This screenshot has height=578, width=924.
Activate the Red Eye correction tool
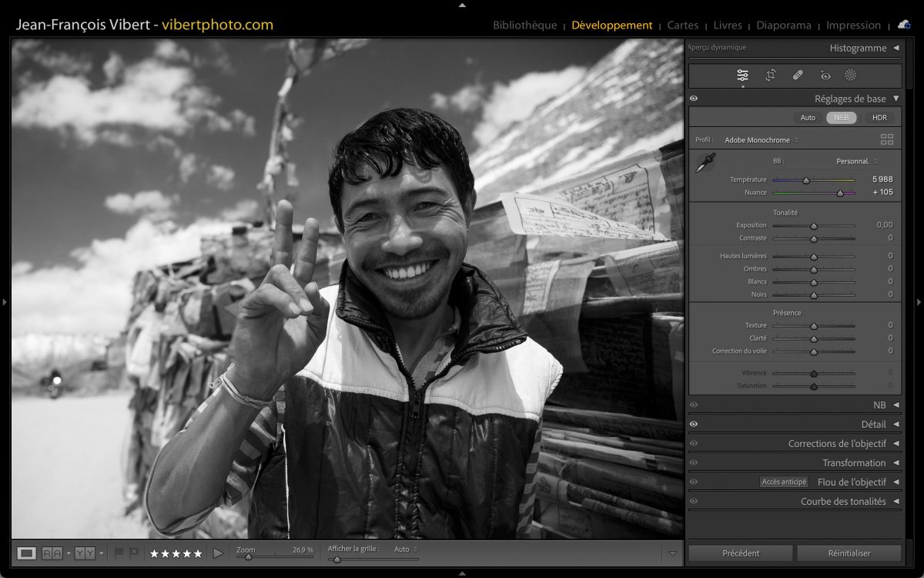point(825,75)
